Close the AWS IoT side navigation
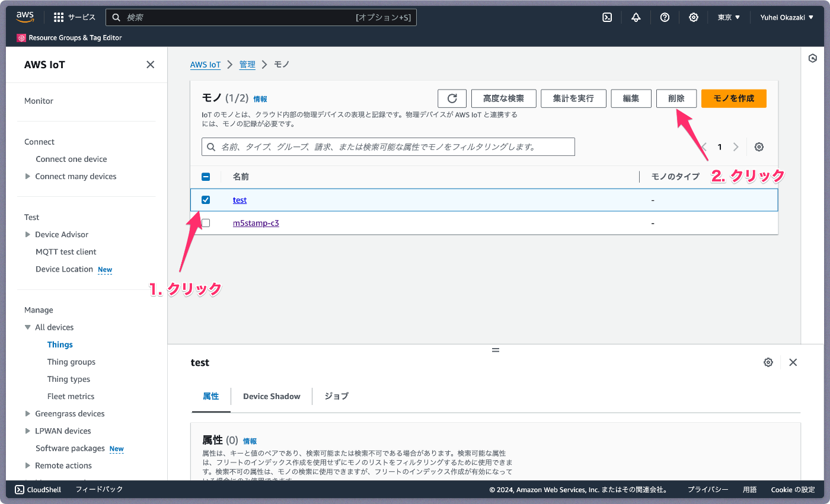This screenshot has width=830, height=504. click(151, 65)
